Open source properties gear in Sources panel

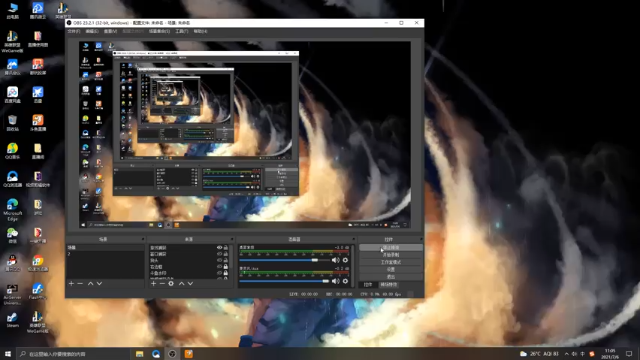(x=171, y=283)
